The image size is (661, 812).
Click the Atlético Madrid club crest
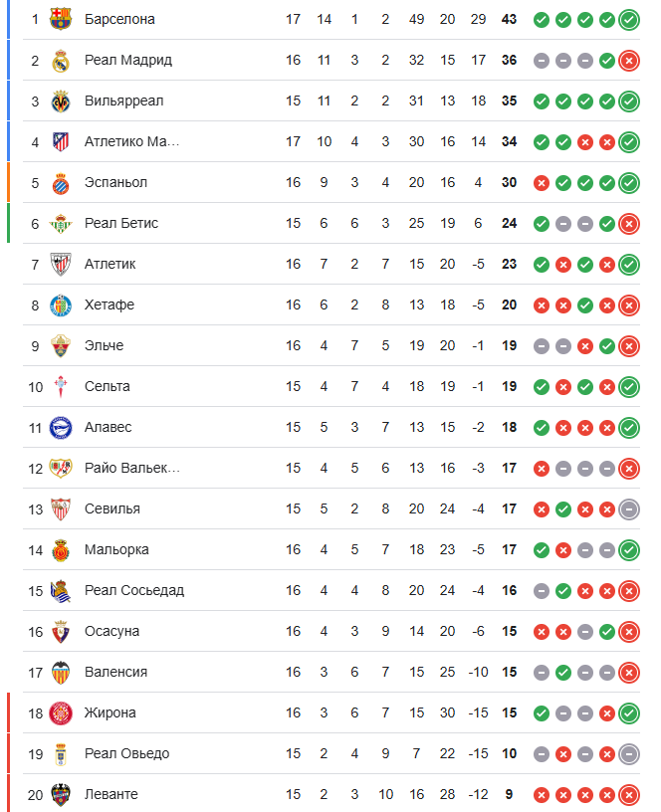pos(61,142)
